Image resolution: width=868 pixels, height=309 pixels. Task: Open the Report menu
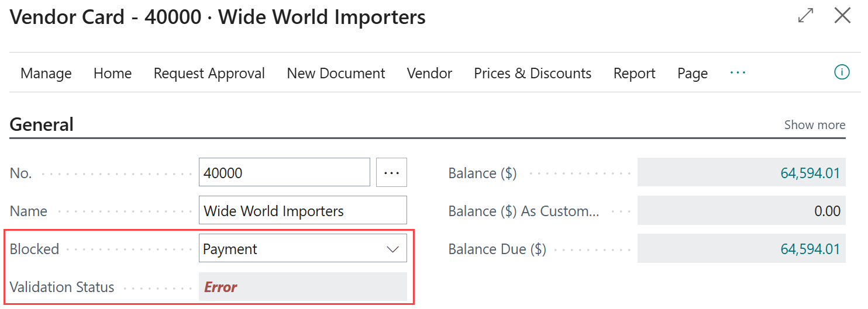click(634, 74)
